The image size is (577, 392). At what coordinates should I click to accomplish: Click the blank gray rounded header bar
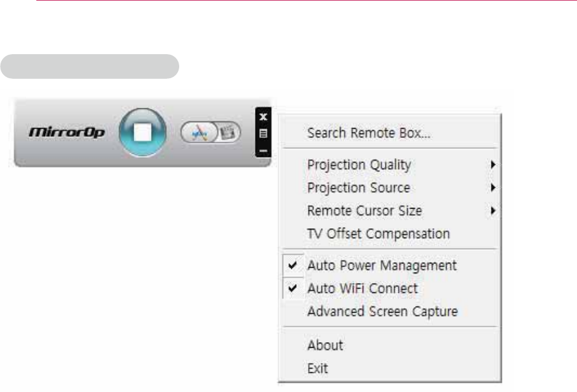(89, 66)
